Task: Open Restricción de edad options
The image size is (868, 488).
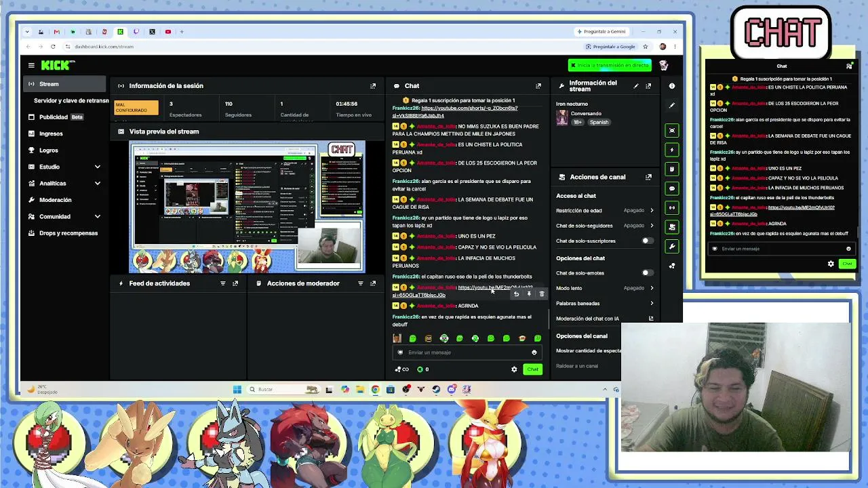Action: coord(605,211)
